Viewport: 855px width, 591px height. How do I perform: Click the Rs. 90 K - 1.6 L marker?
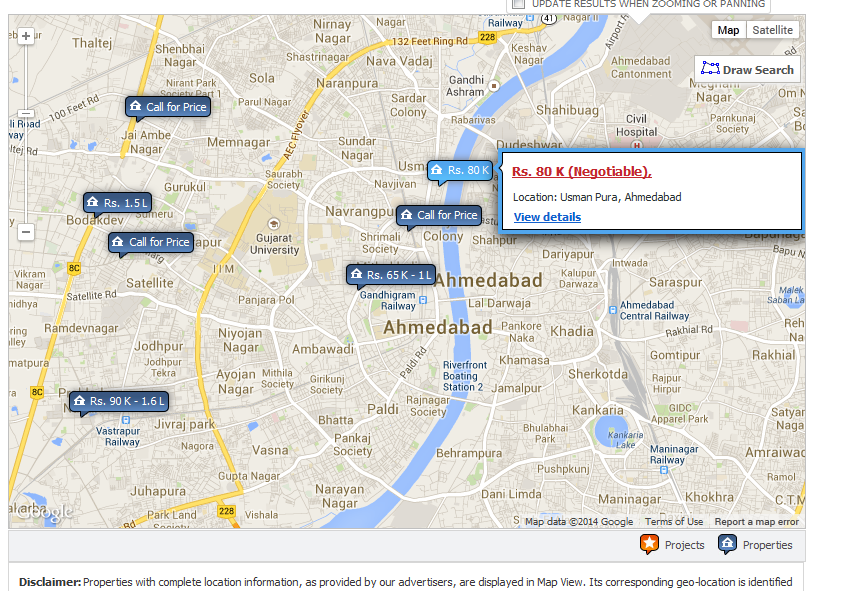(x=119, y=402)
